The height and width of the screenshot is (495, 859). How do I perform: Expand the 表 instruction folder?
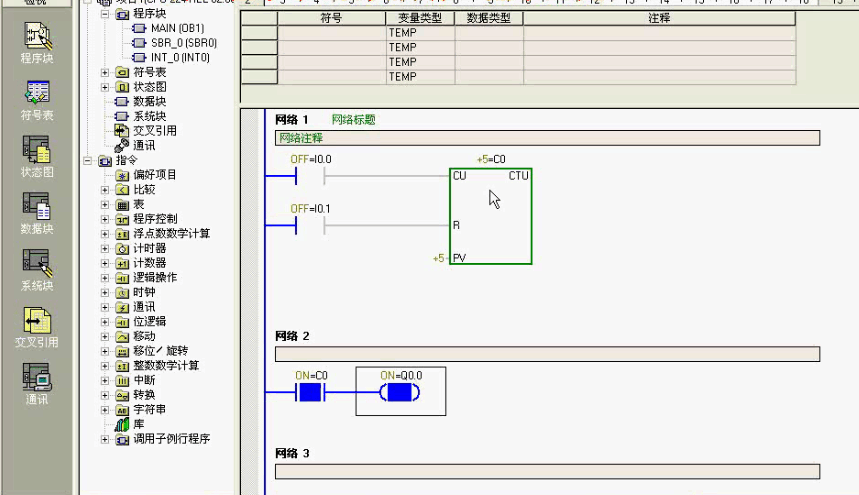(x=105, y=205)
